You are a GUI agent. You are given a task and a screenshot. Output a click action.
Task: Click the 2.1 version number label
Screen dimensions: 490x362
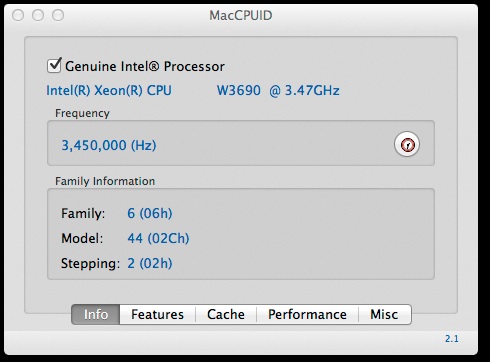pyautogui.click(x=452, y=339)
